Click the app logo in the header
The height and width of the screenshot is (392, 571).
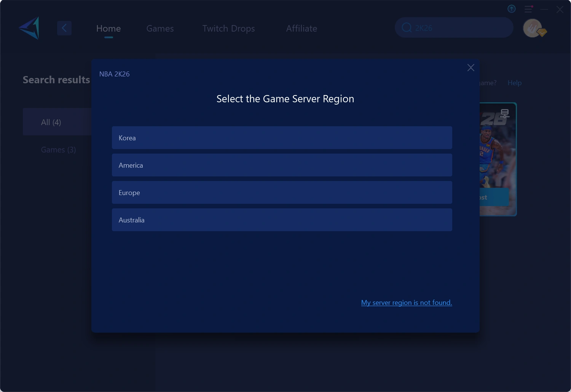tap(30, 28)
